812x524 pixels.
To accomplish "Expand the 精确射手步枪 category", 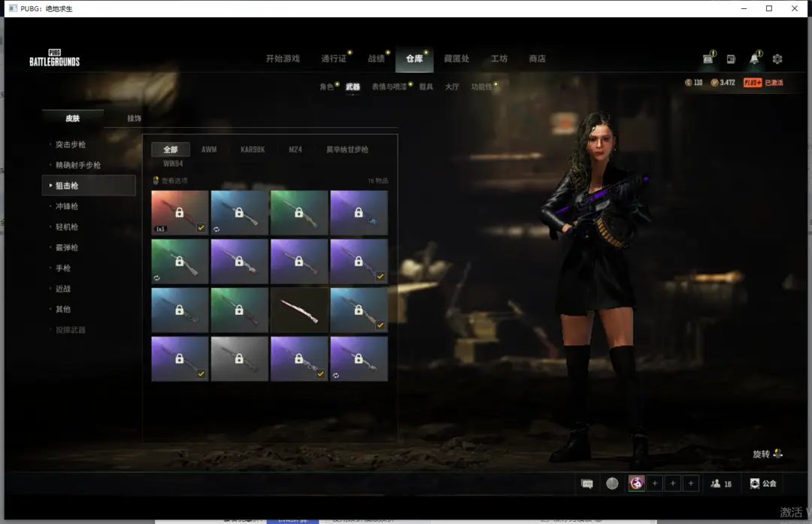I will [x=77, y=165].
